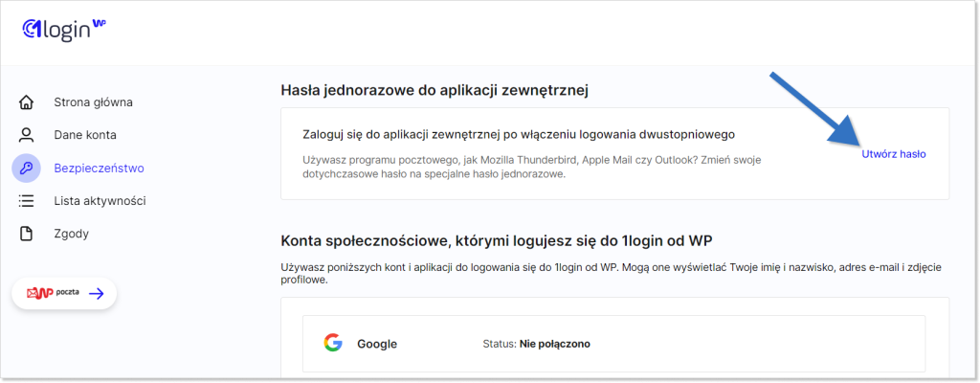Click the Google account name label

coord(377,344)
